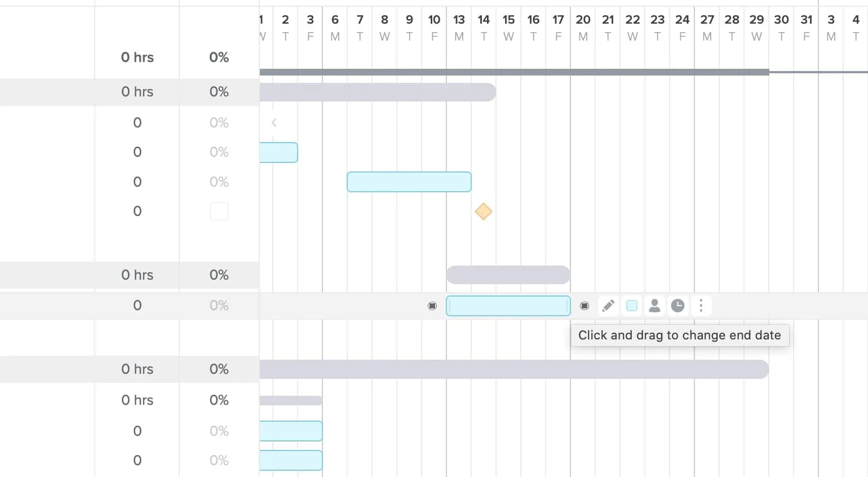The height and width of the screenshot is (477, 868).
Task: Click the gray group bar ending on day 14
Action: 378,92
